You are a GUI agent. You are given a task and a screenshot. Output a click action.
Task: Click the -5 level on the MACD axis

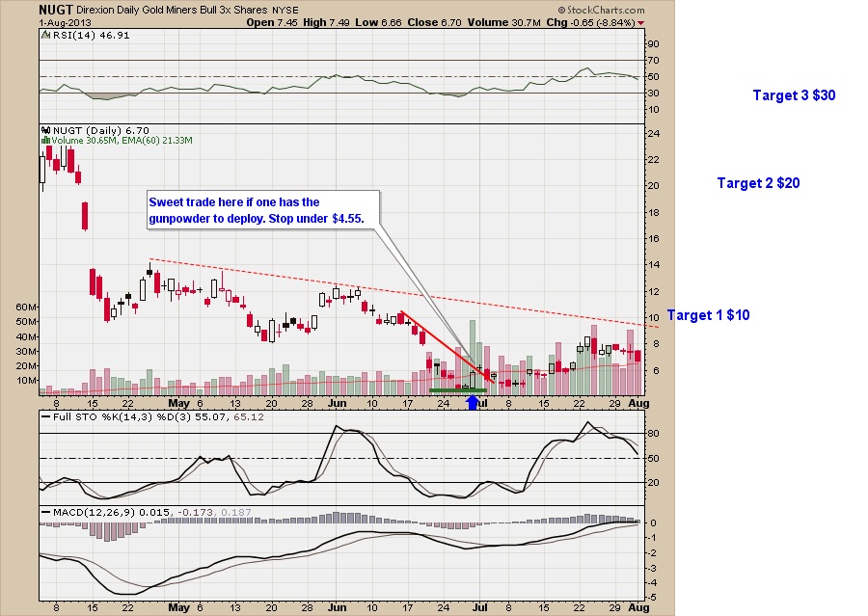pos(652,598)
